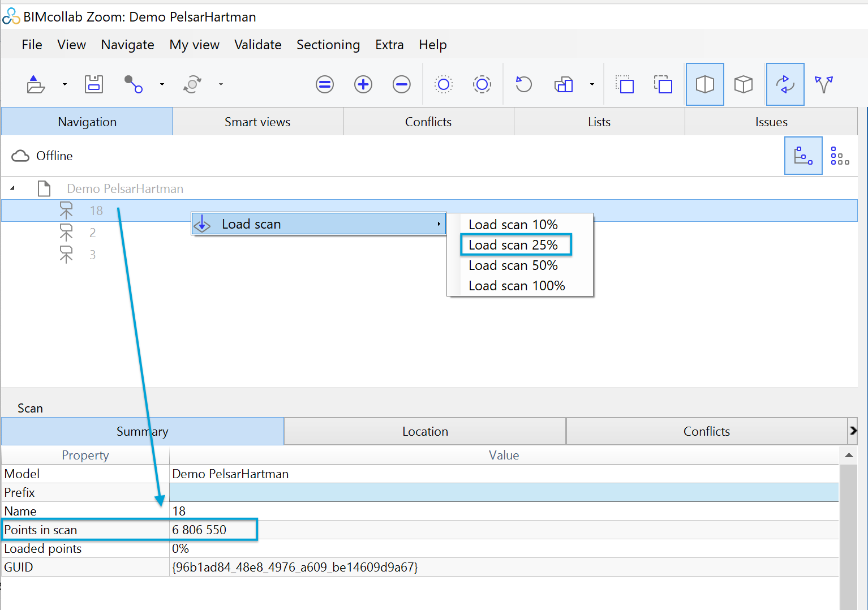The width and height of the screenshot is (868, 610).
Task: Choose Load scan 10%
Action: pos(513,225)
